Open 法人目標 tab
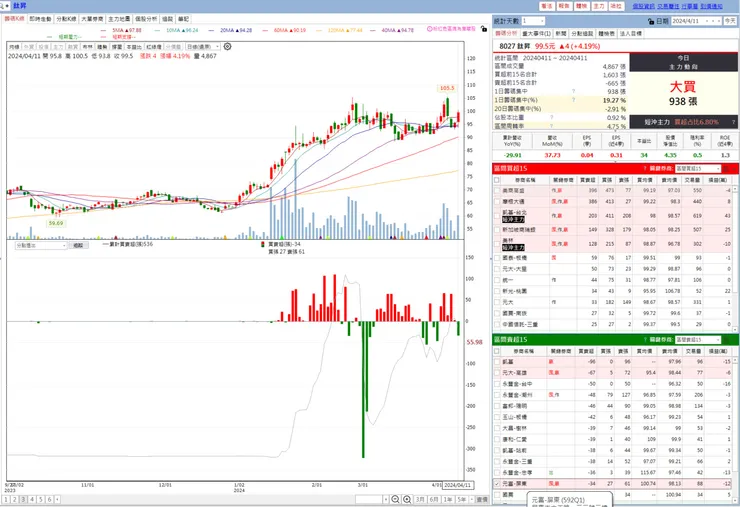Viewport: 740px width, 507px height. tap(630, 34)
